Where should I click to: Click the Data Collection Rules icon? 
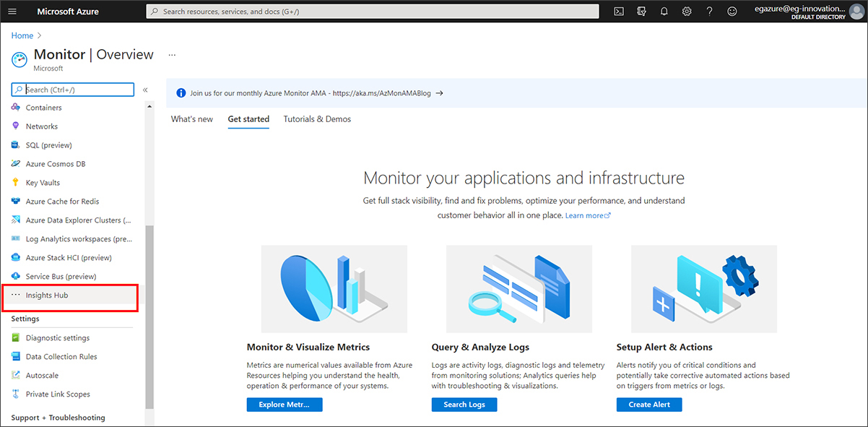click(15, 357)
